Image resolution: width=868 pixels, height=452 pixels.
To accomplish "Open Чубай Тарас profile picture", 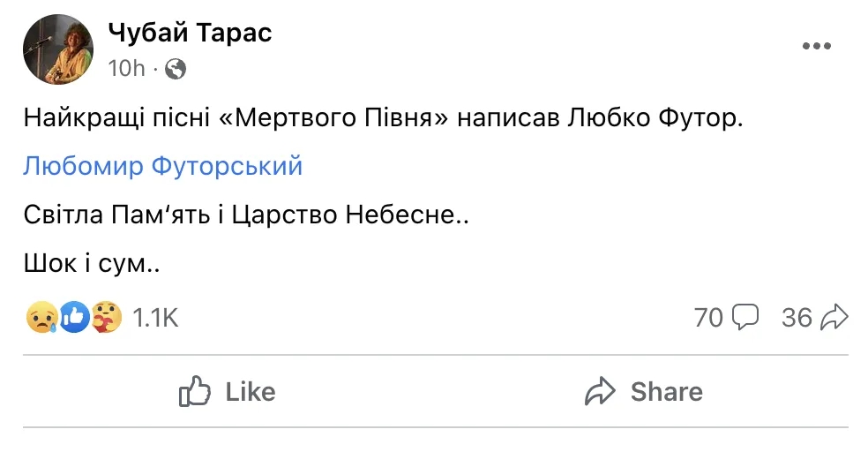I will [x=57, y=49].
